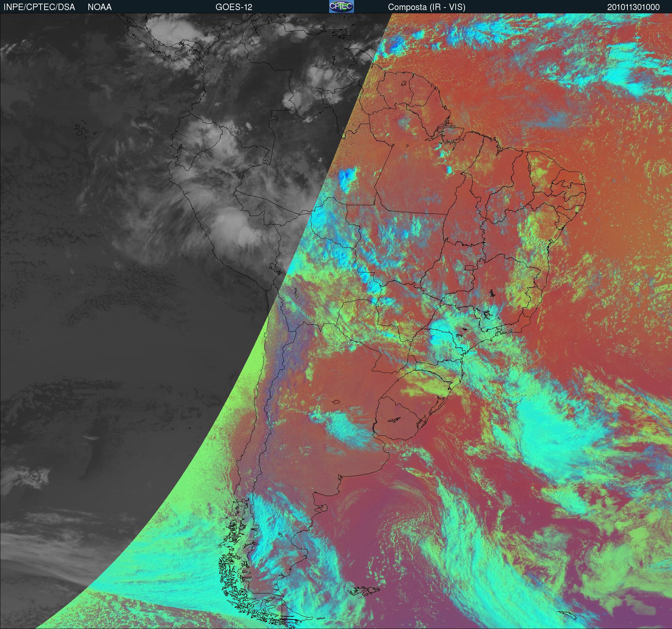Click the 201011301000 timestamp

[633, 7]
